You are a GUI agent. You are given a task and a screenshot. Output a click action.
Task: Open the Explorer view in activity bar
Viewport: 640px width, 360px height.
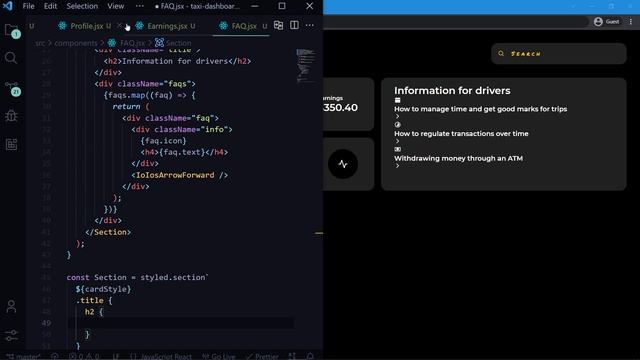[11, 30]
